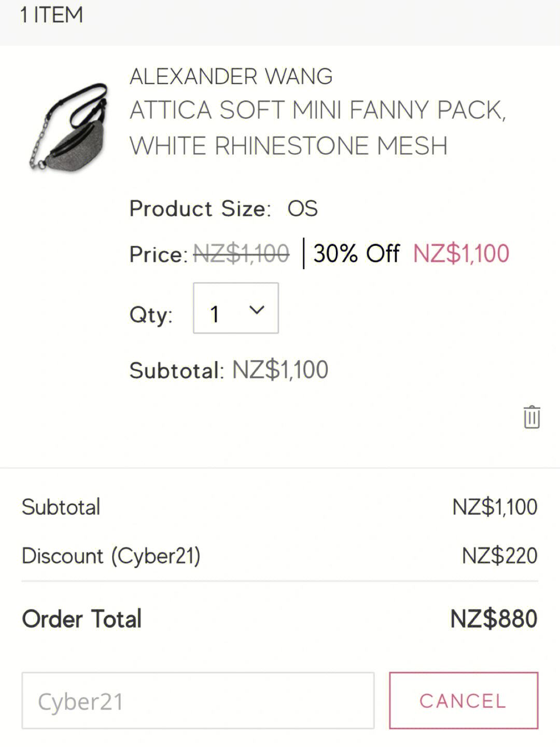Click the struck-through NZ$1,100 original price
The image size is (560, 747).
[241, 254]
